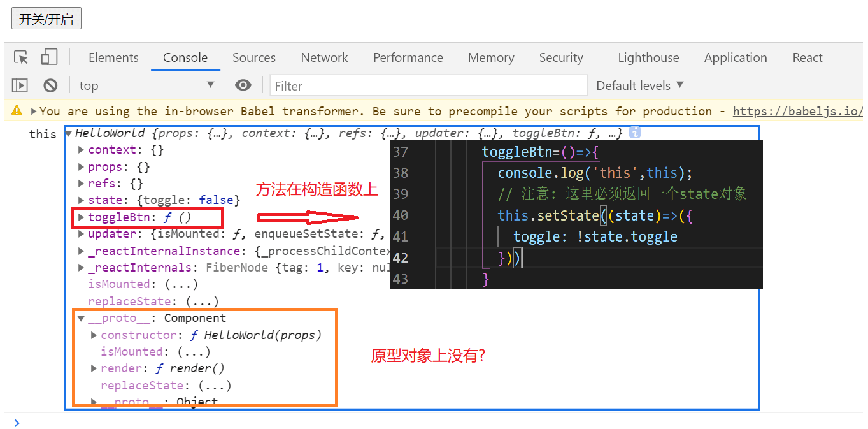
Task: Expand the props property
Action: pyautogui.click(x=81, y=167)
